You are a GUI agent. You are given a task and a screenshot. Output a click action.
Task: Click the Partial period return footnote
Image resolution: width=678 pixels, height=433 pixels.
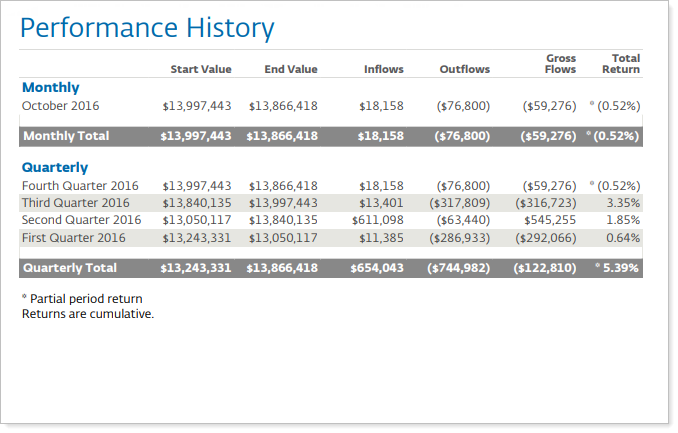(82, 299)
